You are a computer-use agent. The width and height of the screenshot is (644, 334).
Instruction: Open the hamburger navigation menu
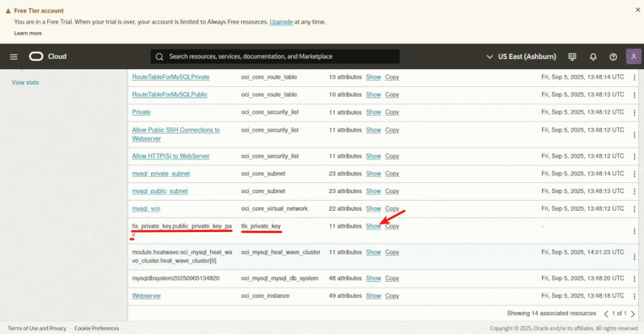(x=14, y=57)
